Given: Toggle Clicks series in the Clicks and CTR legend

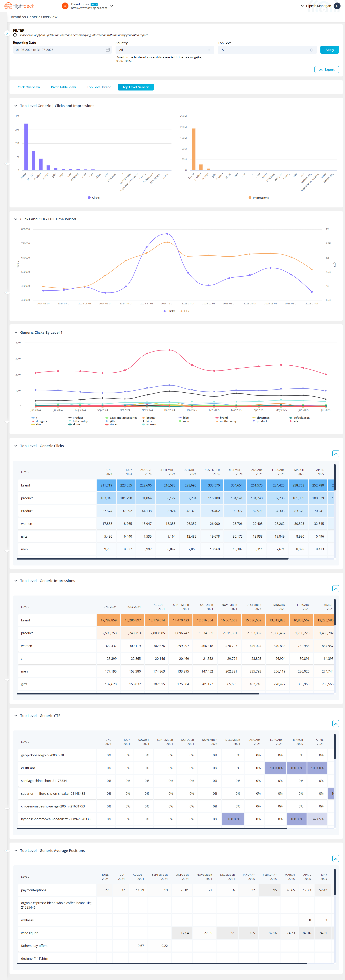Looking at the screenshot, I should (x=169, y=311).
